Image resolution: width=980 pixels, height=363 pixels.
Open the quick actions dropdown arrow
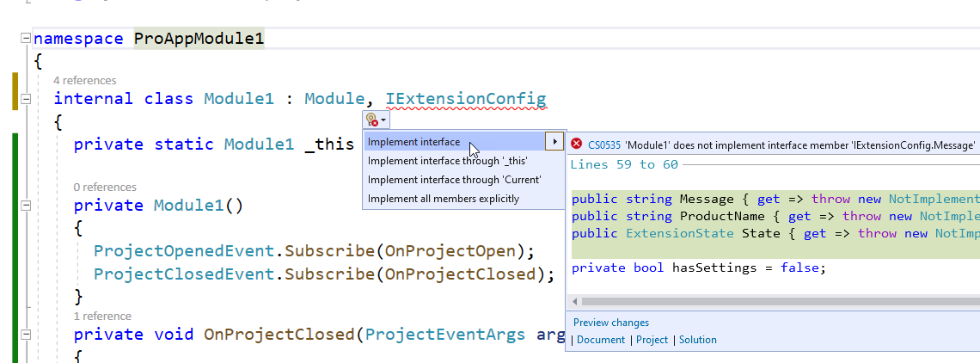click(383, 119)
